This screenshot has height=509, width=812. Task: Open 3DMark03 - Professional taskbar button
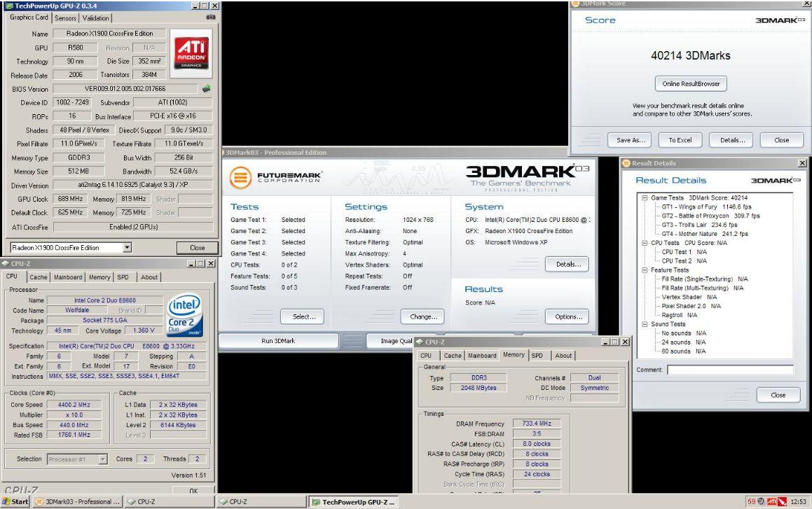[78, 501]
